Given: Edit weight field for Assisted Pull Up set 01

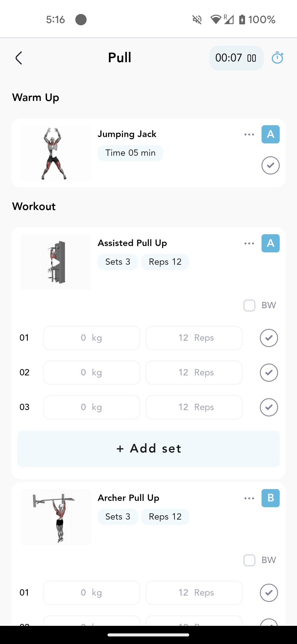Looking at the screenshot, I should point(92,338).
